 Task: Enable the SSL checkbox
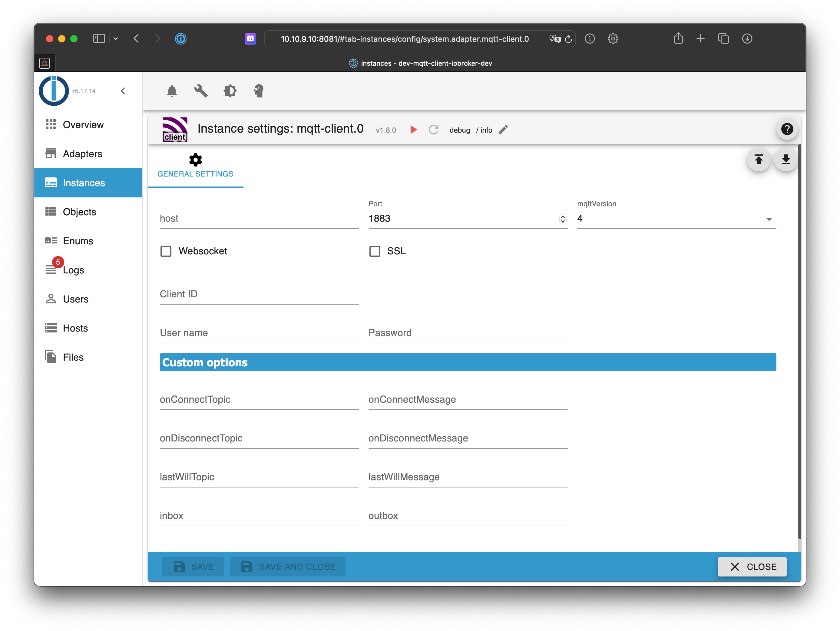click(x=375, y=251)
